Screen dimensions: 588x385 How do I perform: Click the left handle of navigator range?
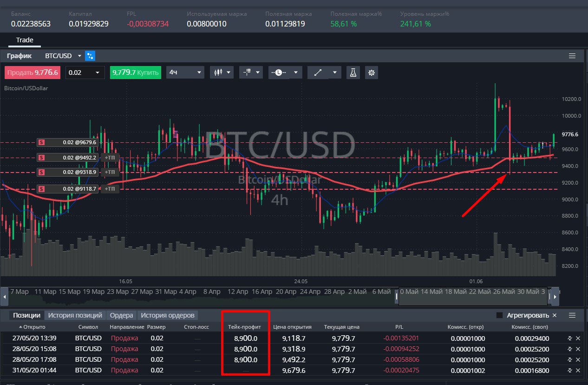397,296
